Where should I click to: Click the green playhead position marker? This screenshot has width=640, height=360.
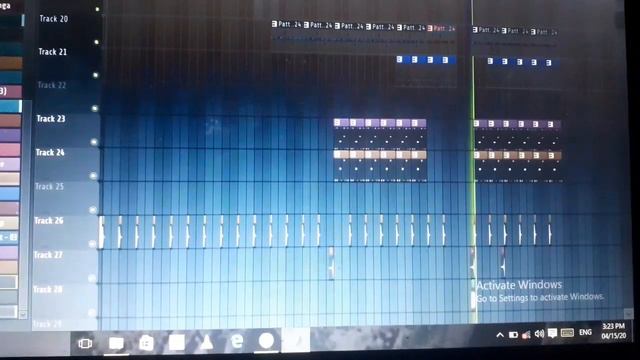pos(474,163)
